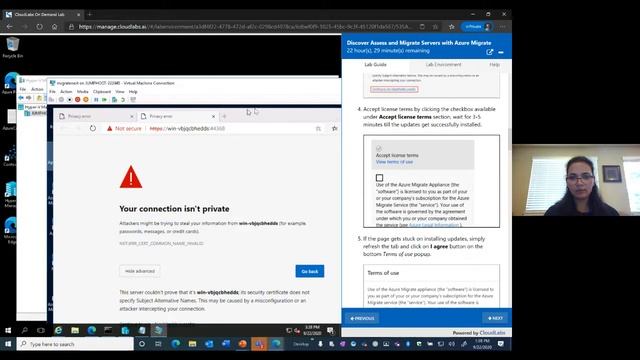The image size is (640, 360).
Task: Open a new tab beside CloudLabs tab
Action: pyautogui.click(x=90, y=14)
